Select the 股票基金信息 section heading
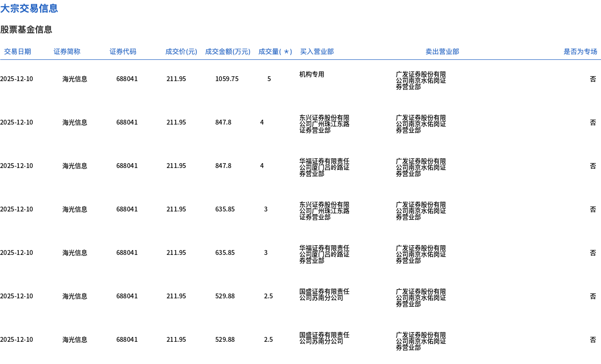The height and width of the screenshot is (364, 601). coord(26,29)
